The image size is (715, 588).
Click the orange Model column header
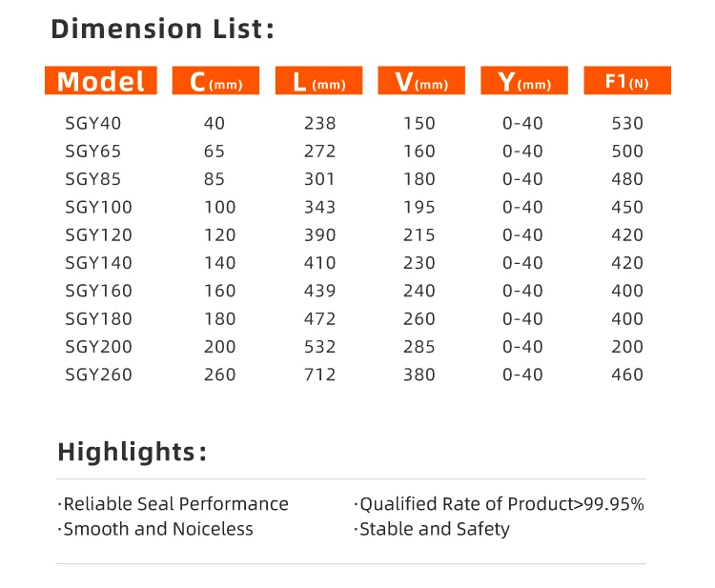(x=101, y=81)
